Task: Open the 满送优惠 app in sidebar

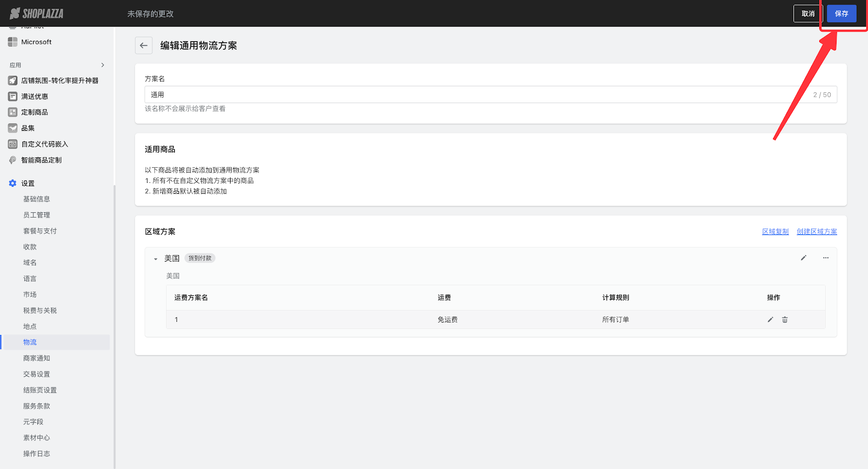Action: click(x=35, y=97)
